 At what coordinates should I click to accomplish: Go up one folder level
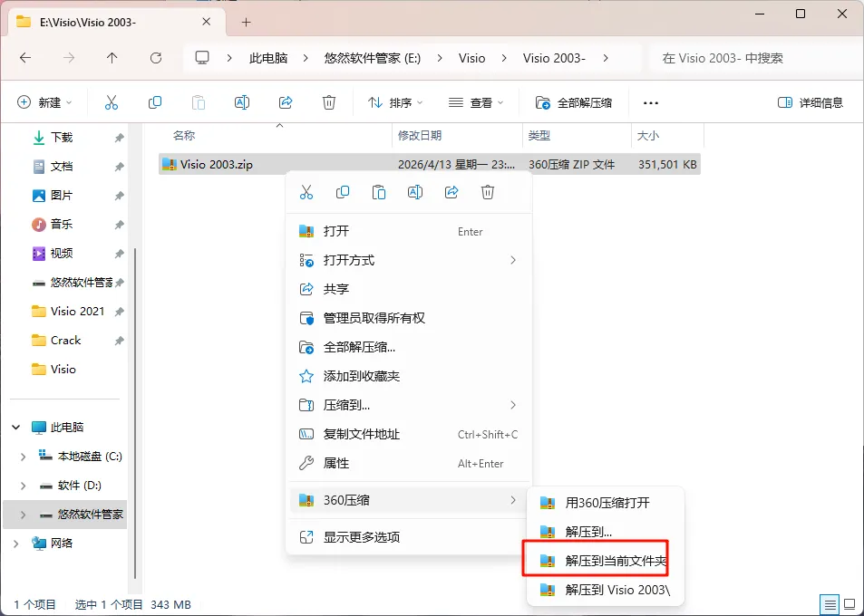coord(112,58)
